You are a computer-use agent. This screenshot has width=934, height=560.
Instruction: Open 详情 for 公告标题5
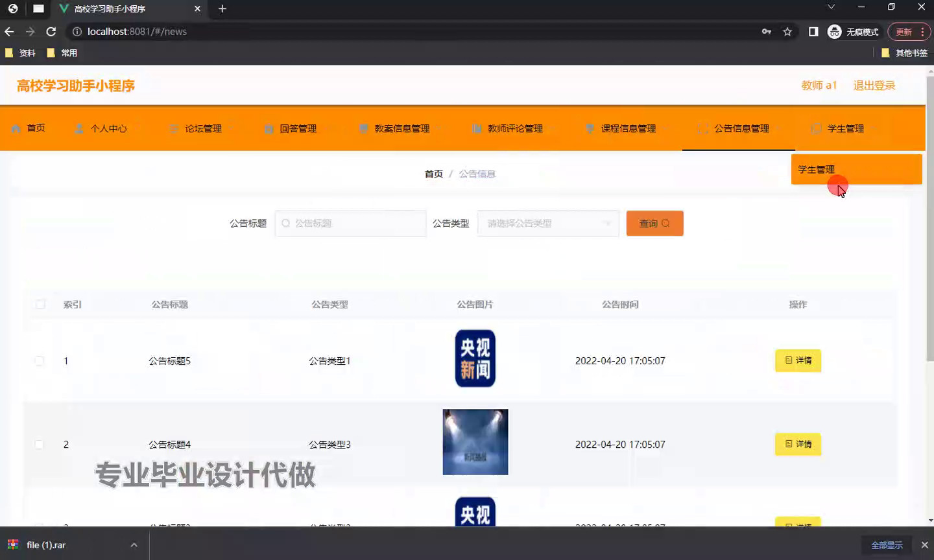coord(798,360)
